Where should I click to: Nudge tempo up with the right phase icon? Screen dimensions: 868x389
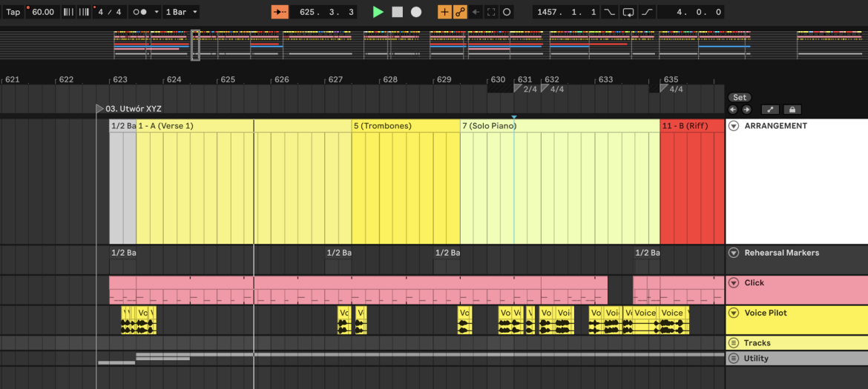click(x=83, y=12)
